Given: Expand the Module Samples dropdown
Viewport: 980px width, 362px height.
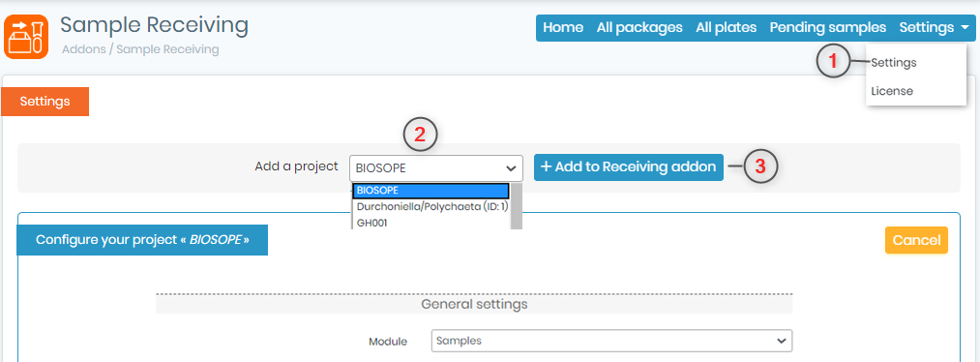Looking at the screenshot, I should pos(611,341).
